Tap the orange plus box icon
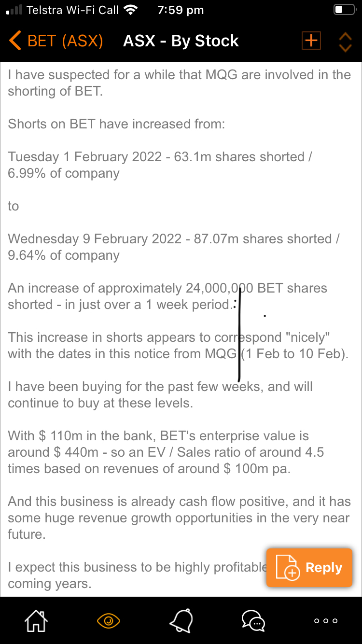Image resolution: width=362 pixels, height=644 pixels. [x=311, y=41]
